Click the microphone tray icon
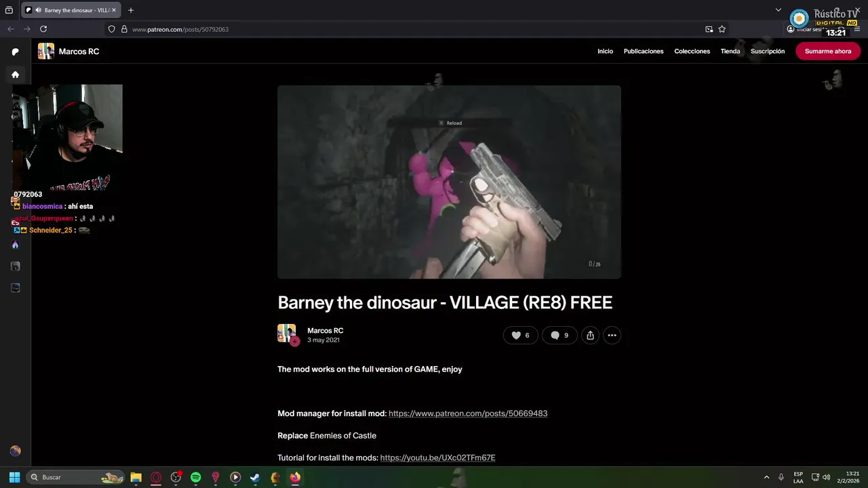Viewport: 868px width, 488px height. pyautogui.click(x=781, y=477)
